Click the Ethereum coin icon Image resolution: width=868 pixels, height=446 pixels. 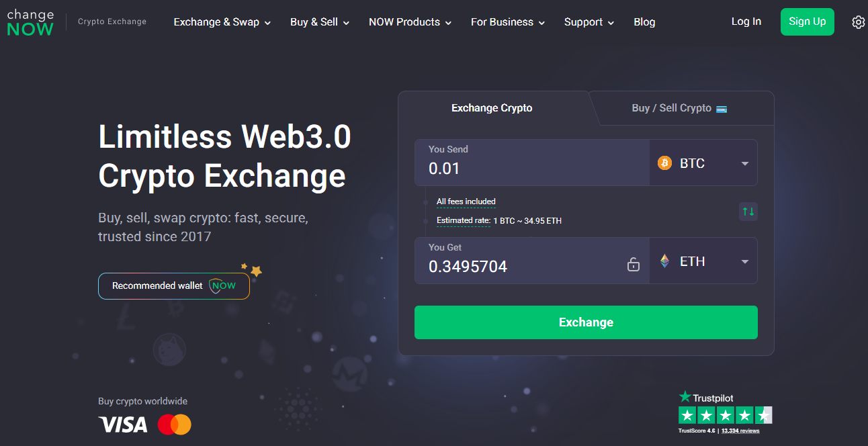click(664, 261)
